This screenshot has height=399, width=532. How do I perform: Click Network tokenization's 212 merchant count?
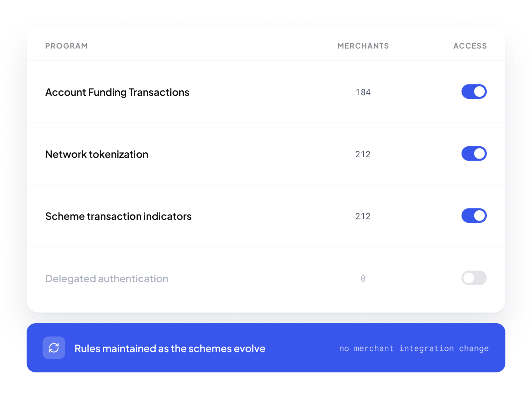pos(363,154)
